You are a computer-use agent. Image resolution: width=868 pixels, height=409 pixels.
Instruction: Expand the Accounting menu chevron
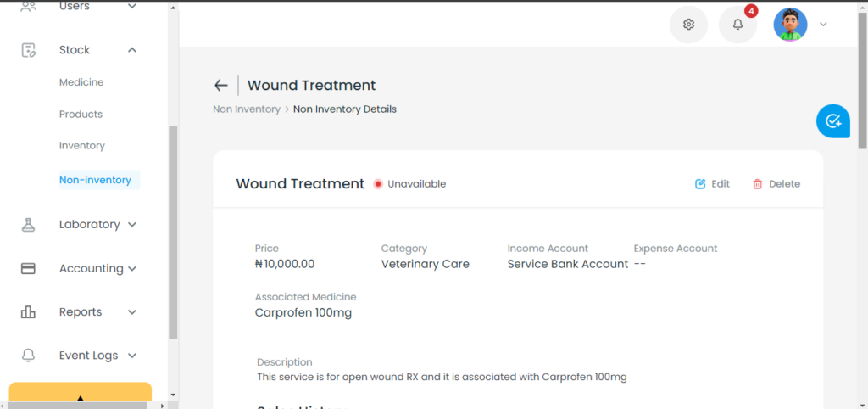(x=131, y=268)
